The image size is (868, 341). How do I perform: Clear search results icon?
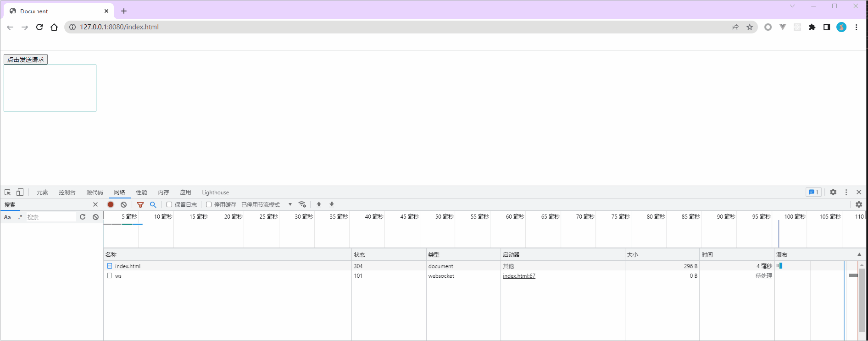pos(95,217)
